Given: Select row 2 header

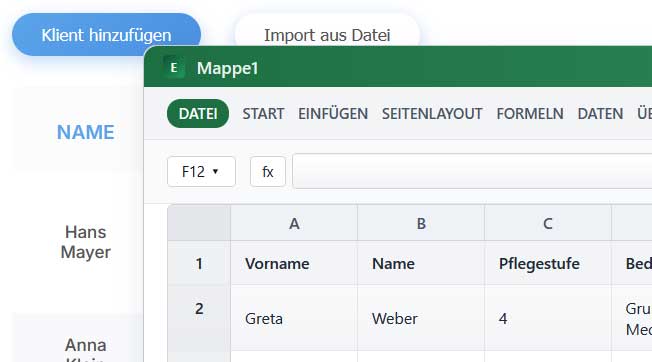Looking at the screenshot, I should (x=199, y=318).
